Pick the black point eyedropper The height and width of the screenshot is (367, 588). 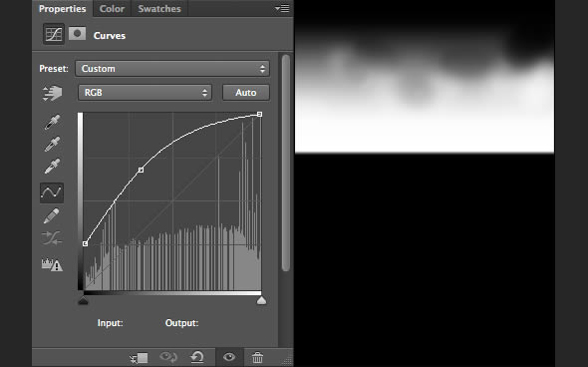click(52, 122)
